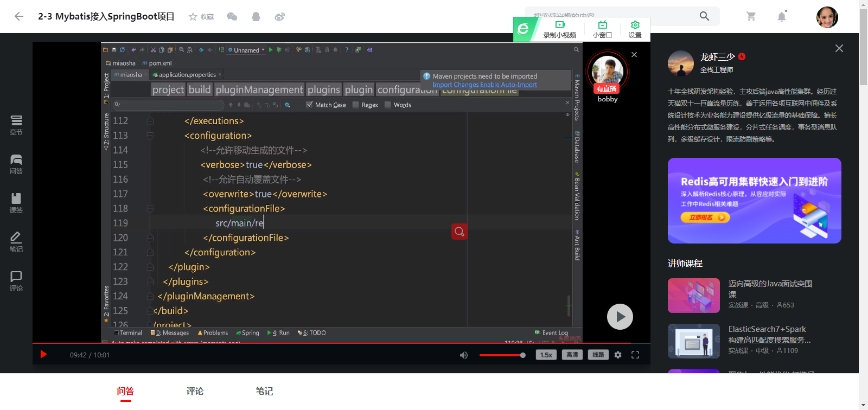Screen dimensions: 868x410
Task: Share the course via the WeChat icon
Action: coord(232,17)
